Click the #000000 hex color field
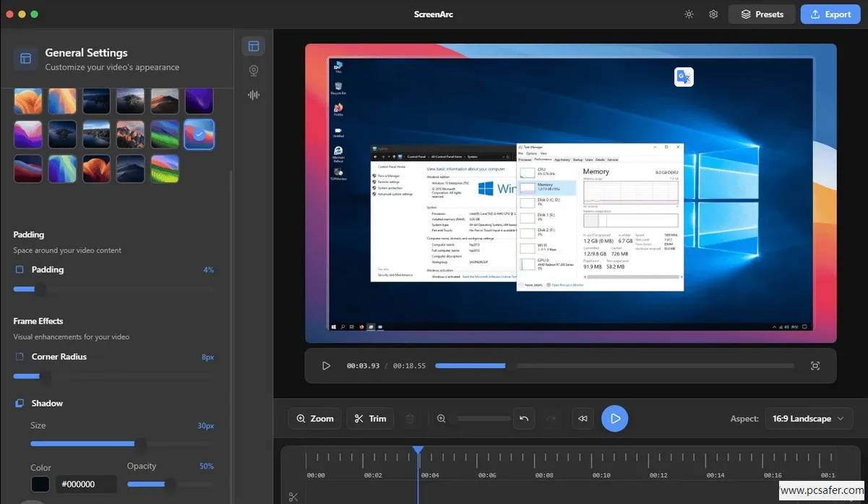The image size is (868, 504). pyautogui.click(x=86, y=484)
